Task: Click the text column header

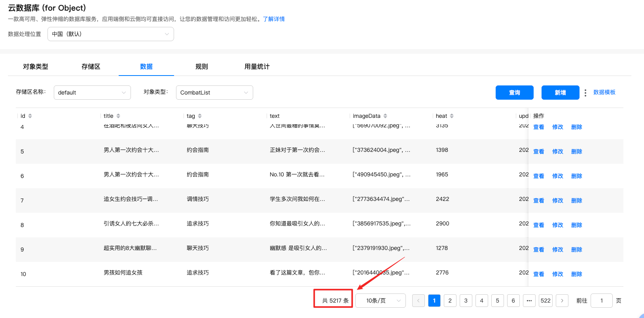Action: [275, 116]
